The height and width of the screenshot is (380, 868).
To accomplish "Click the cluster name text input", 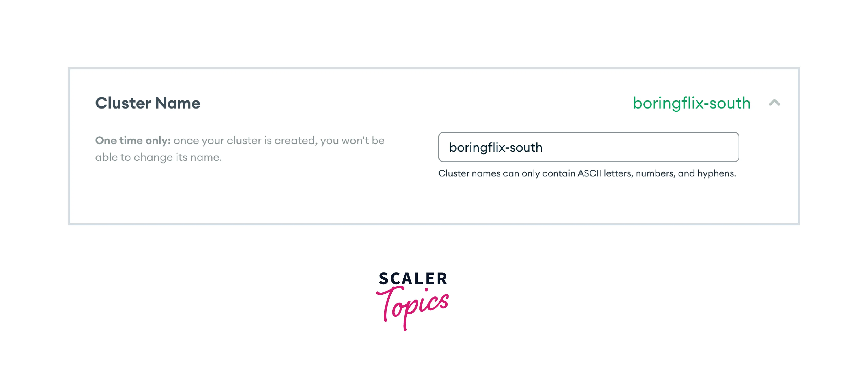I will pyautogui.click(x=588, y=147).
